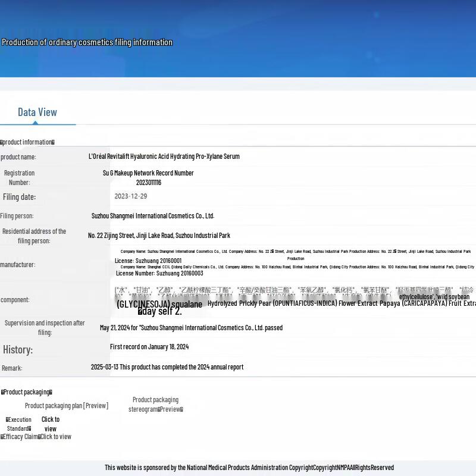Click the filing person Suzhou Shangmei company name
This screenshot has height=476, width=476.
pos(152,216)
